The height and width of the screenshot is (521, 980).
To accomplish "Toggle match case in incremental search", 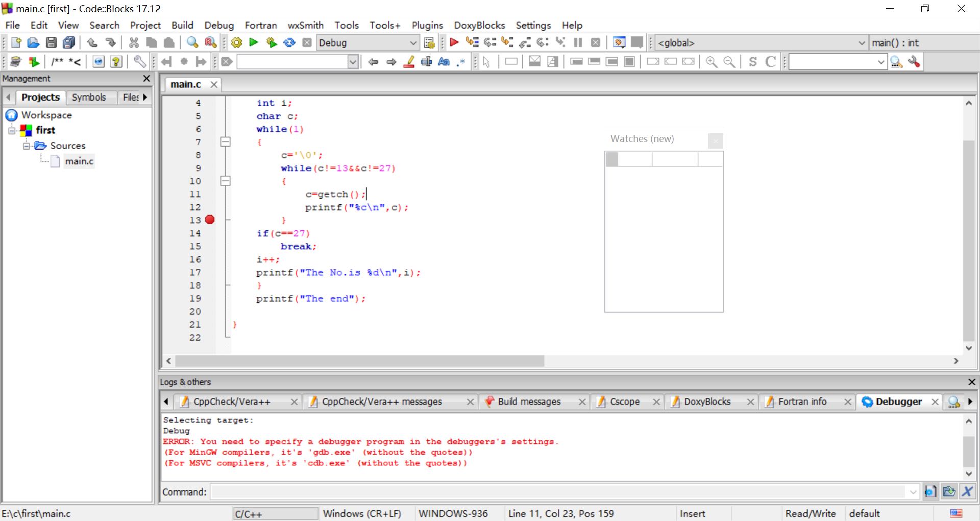I will 444,62.
